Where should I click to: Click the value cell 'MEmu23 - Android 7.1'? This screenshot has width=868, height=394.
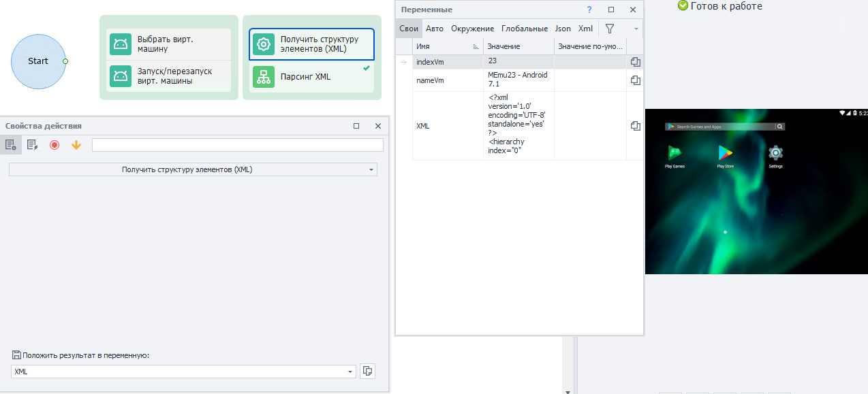(x=518, y=80)
